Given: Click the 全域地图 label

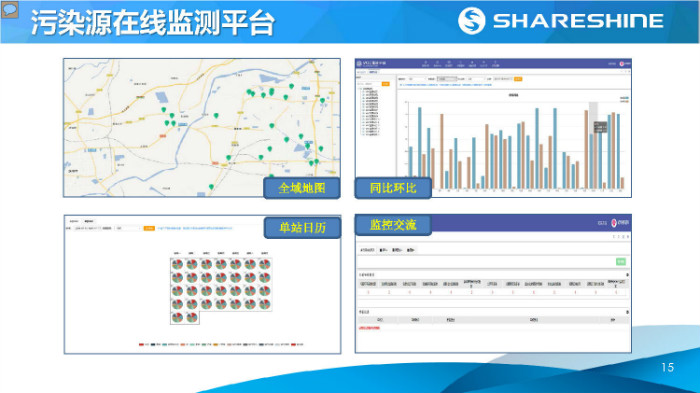Looking at the screenshot, I should tap(302, 188).
